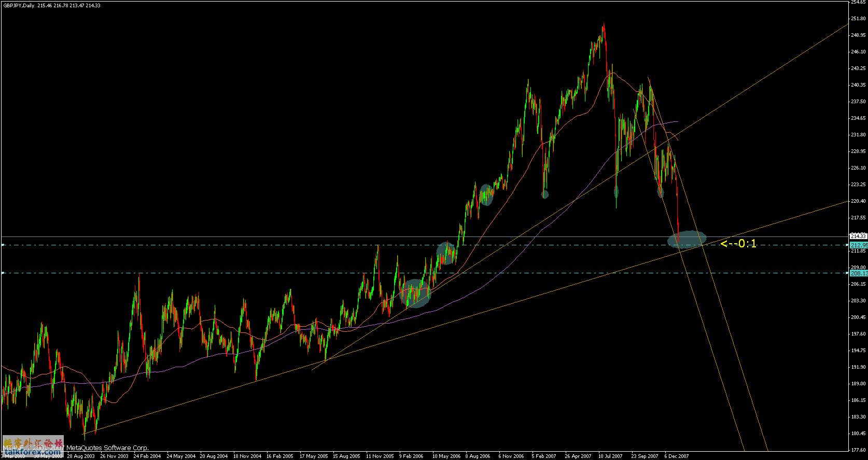Viewport: 868px width, 460px height.
Task: Click the 24 Feb 2004 date label
Action: [x=147, y=456]
